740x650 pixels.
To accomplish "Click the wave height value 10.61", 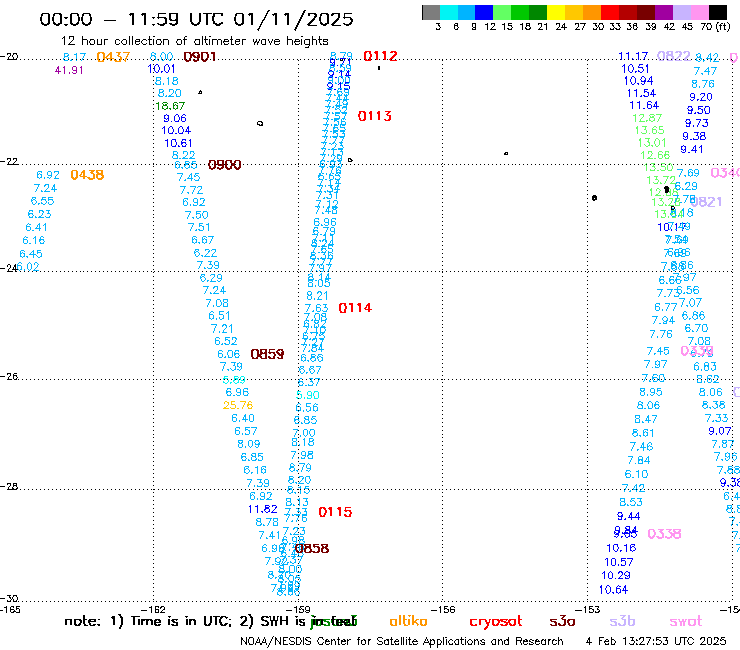I will (178, 144).
